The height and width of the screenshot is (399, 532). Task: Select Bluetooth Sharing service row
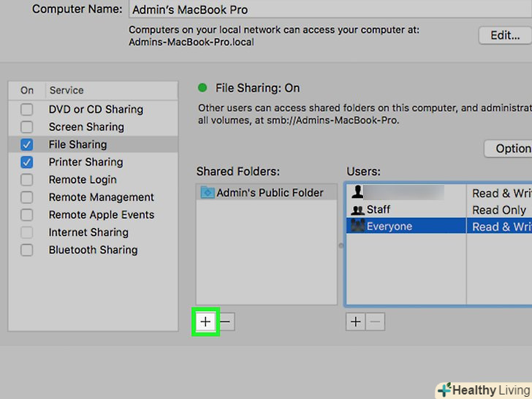pyautogui.click(x=93, y=250)
